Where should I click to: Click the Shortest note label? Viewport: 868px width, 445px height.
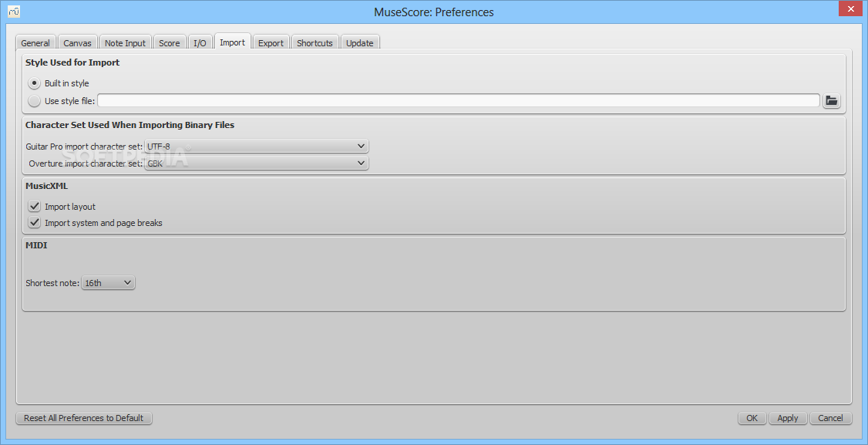52,282
